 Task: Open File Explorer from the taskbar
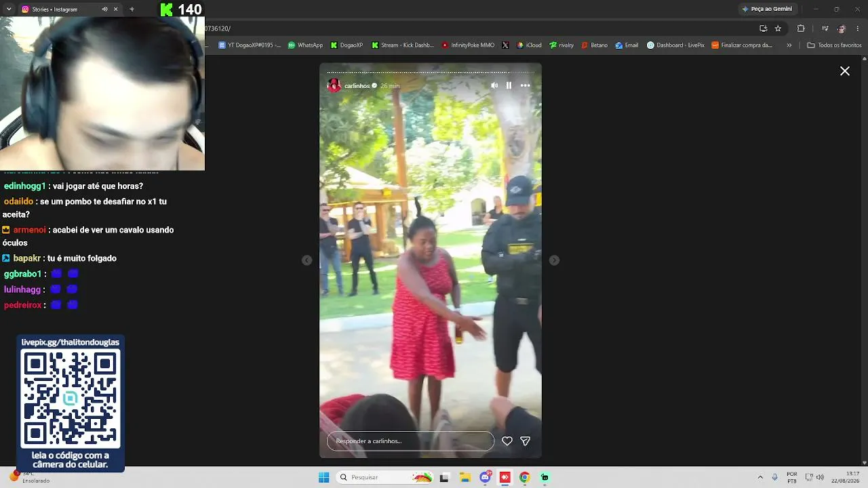[x=465, y=477]
